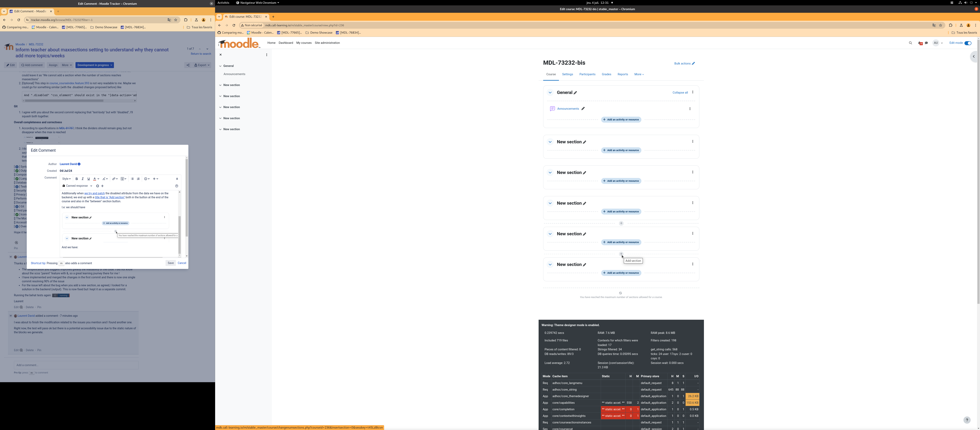This screenshot has height=430, width=980.
Task: Reload the Moodle browser page
Action: click(x=234, y=25)
